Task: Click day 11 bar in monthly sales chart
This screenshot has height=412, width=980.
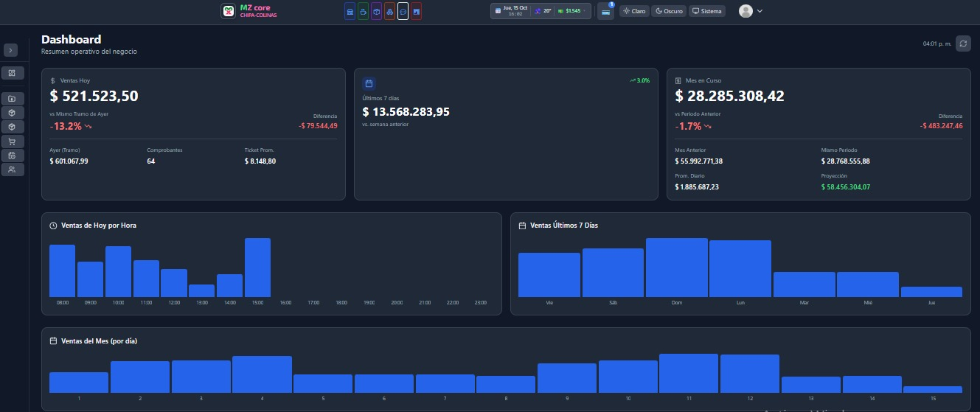Action: point(689,373)
